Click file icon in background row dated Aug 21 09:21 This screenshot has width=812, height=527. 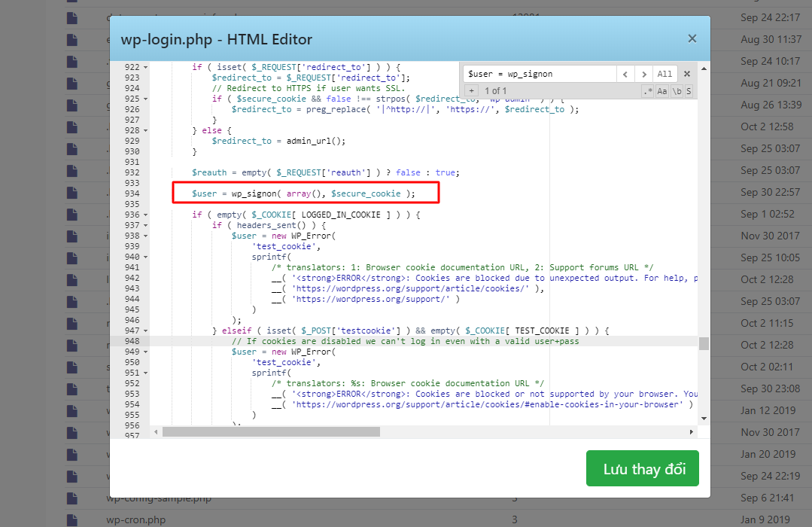point(72,84)
